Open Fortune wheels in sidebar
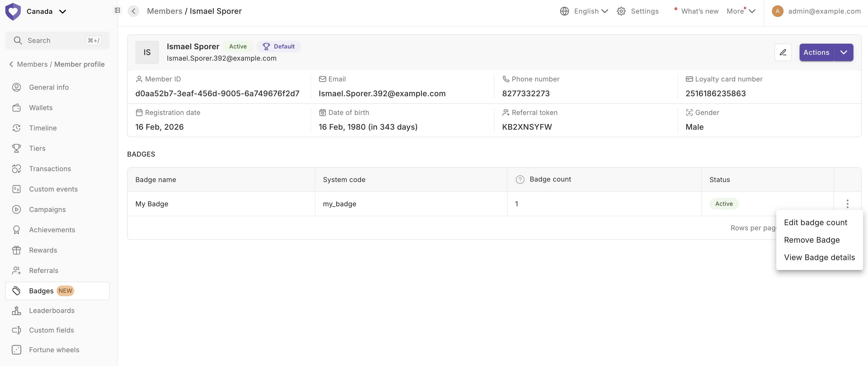This screenshot has height=366, width=868. point(54,350)
